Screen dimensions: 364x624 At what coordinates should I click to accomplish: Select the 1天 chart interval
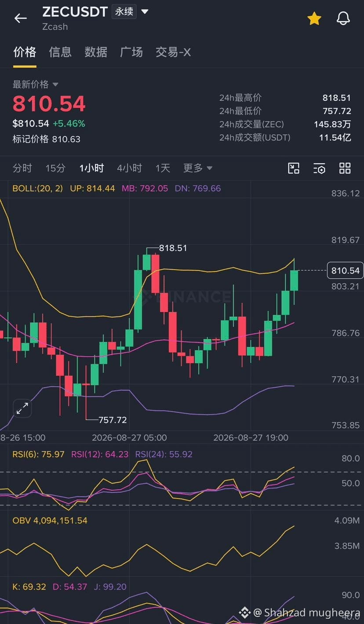tap(163, 168)
